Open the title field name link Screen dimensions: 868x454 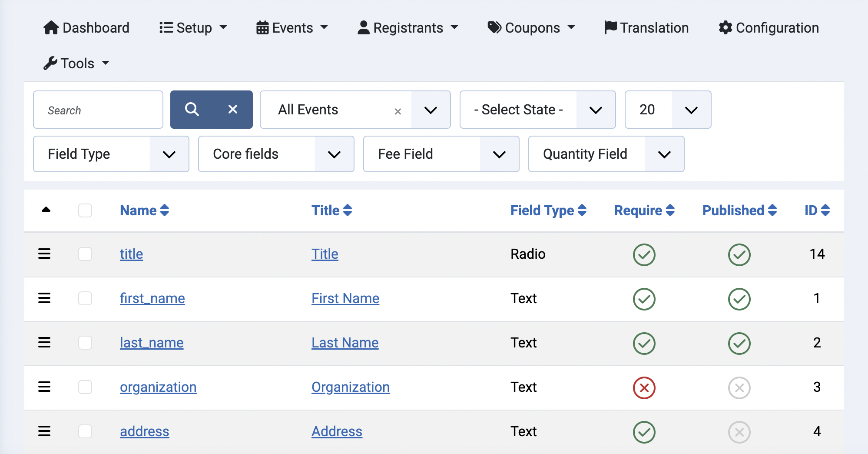pyautogui.click(x=131, y=254)
